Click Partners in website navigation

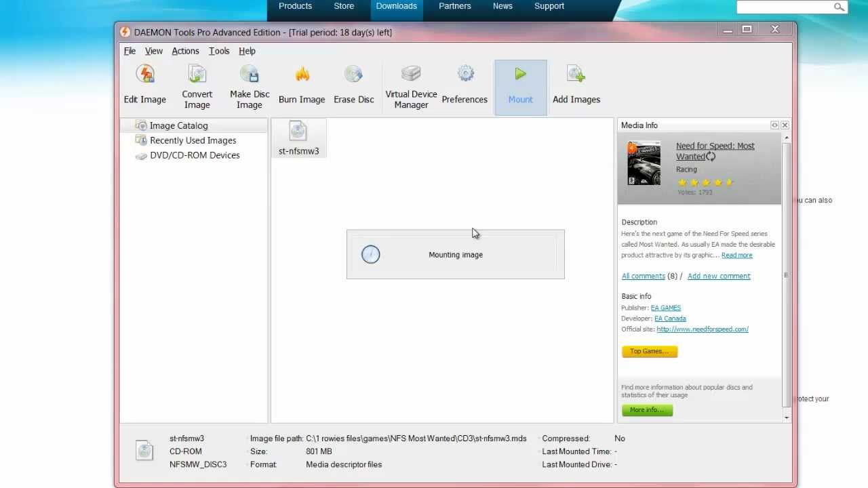(x=455, y=6)
